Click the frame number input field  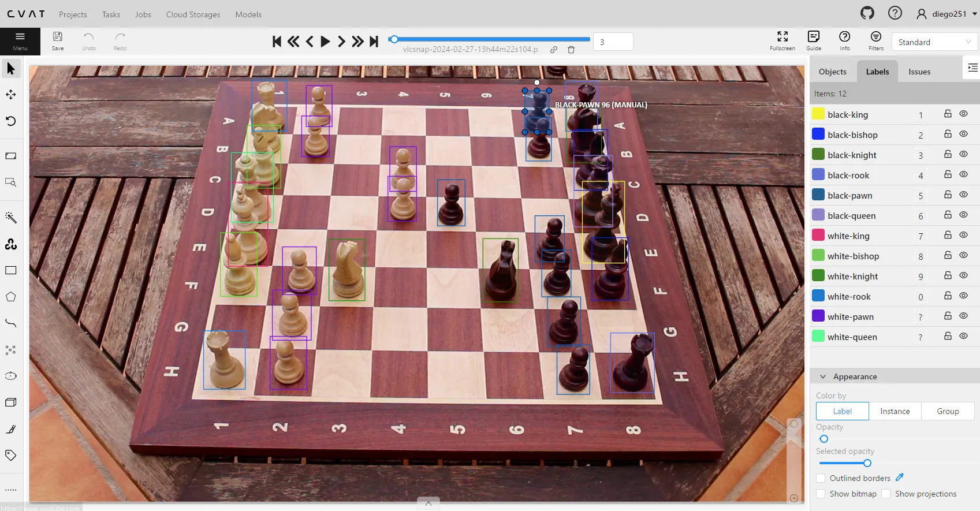(x=613, y=42)
